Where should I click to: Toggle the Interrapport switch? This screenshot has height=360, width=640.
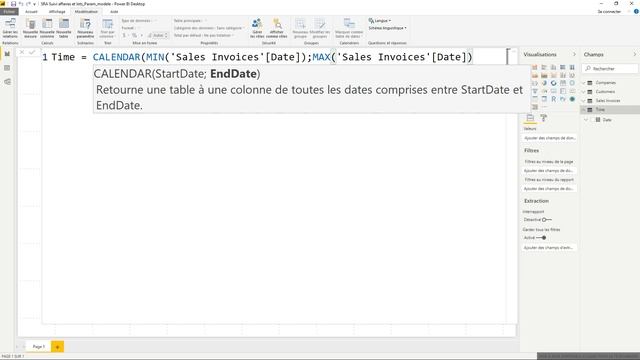click(x=546, y=220)
